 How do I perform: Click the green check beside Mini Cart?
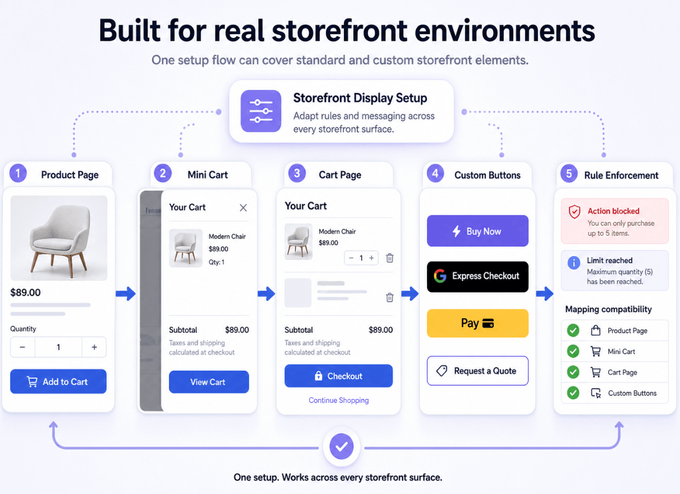573,351
